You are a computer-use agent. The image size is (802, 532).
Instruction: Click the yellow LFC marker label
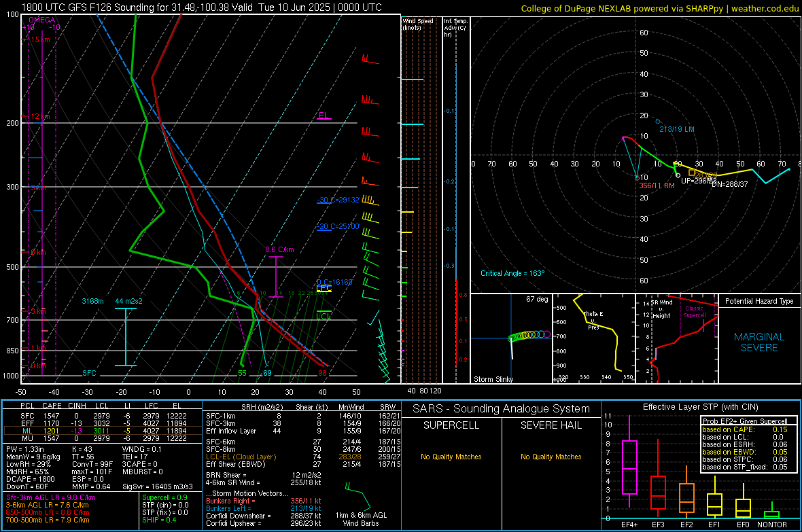click(x=324, y=289)
